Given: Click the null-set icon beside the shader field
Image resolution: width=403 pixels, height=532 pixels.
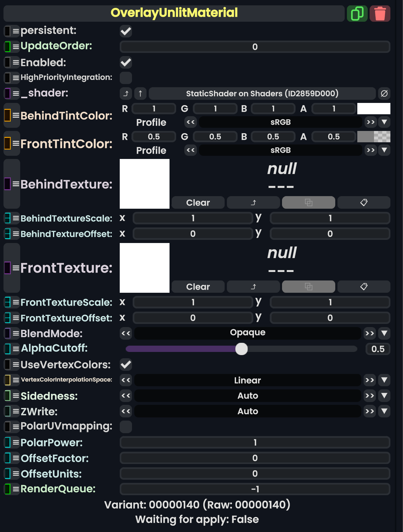Looking at the screenshot, I should (384, 93).
